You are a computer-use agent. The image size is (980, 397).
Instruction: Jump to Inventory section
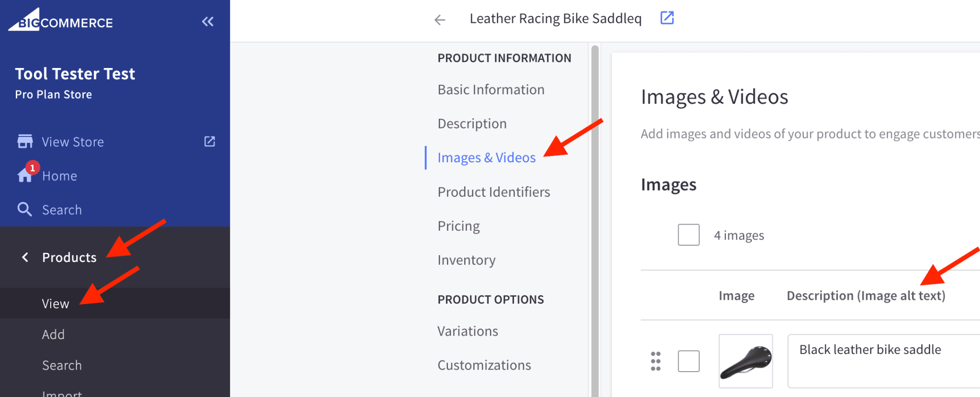[467, 260]
